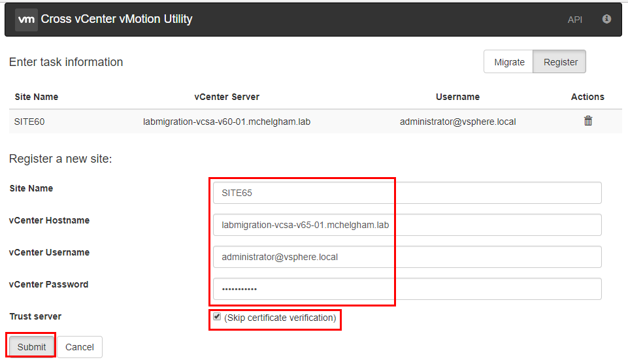Delete the SITE60 entry via trash icon
The image size is (628, 364).
click(x=587, y=120)
